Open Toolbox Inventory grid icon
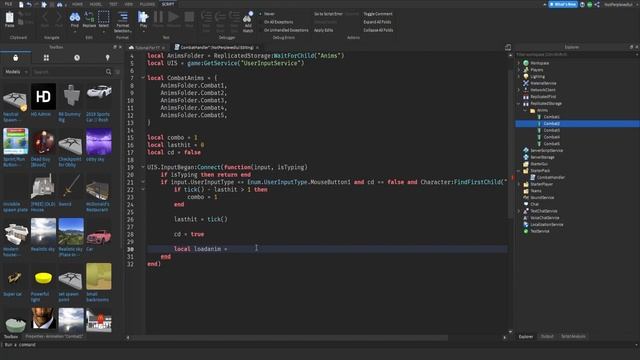This screenshot has width=640, height=360. (46, 58)
